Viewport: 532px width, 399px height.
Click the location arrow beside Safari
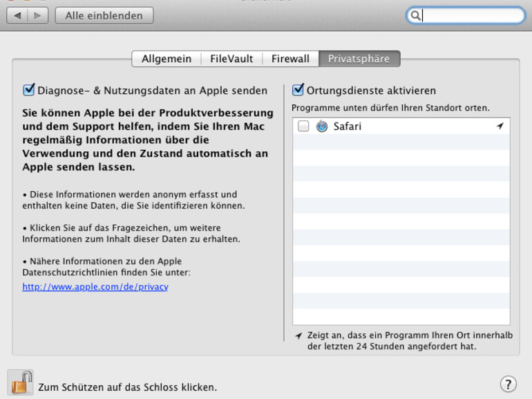500,126
